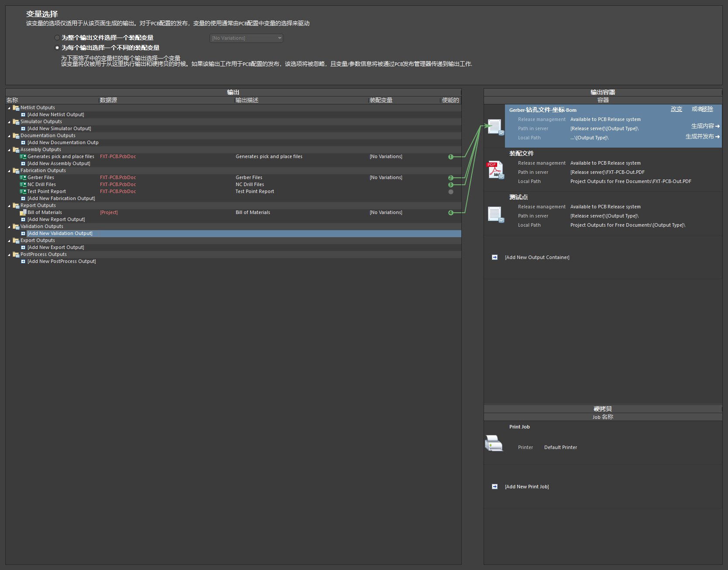
Task: Click the Print Job printer icon
Action: tap(494, 443)
